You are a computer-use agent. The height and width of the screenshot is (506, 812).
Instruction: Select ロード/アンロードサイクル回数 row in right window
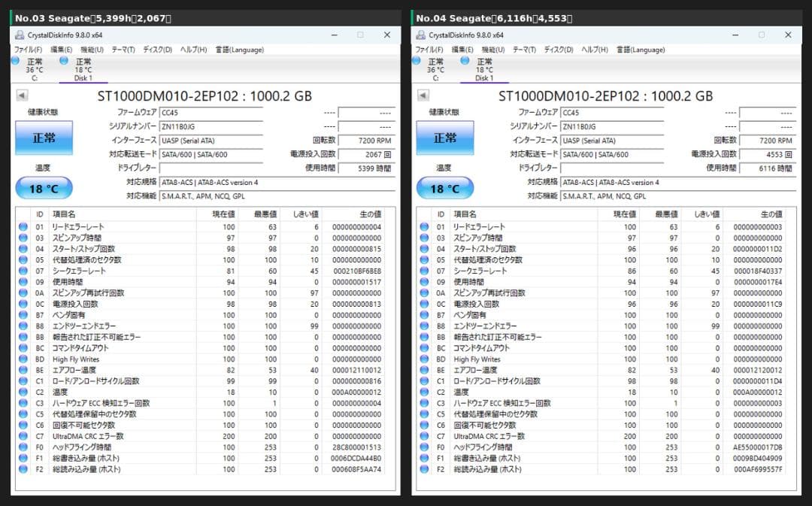click(x=601, y=381)
